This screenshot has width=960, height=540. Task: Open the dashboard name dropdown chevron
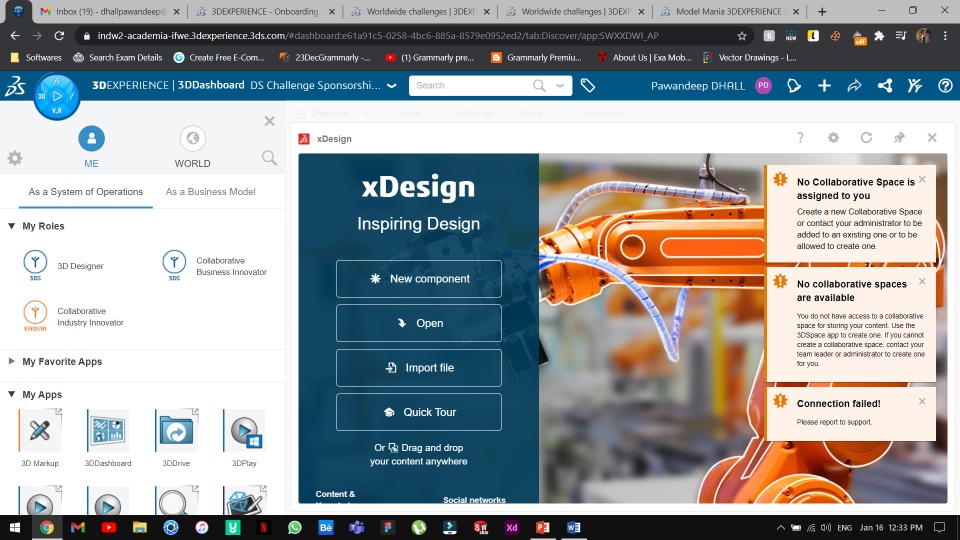pos(392,86)
